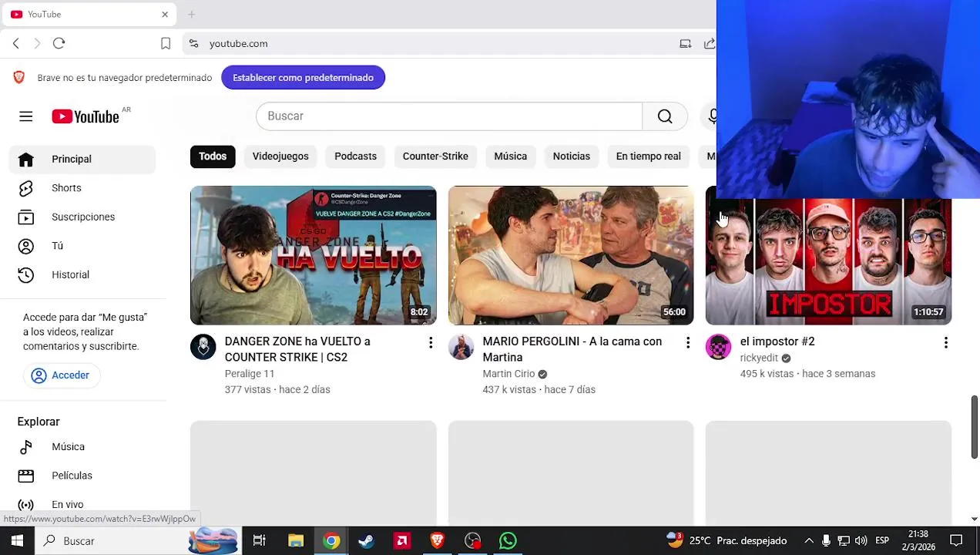980x555 pixels.
Task: Bookmark this page with the bookmark icon
Action: [166, 44]
